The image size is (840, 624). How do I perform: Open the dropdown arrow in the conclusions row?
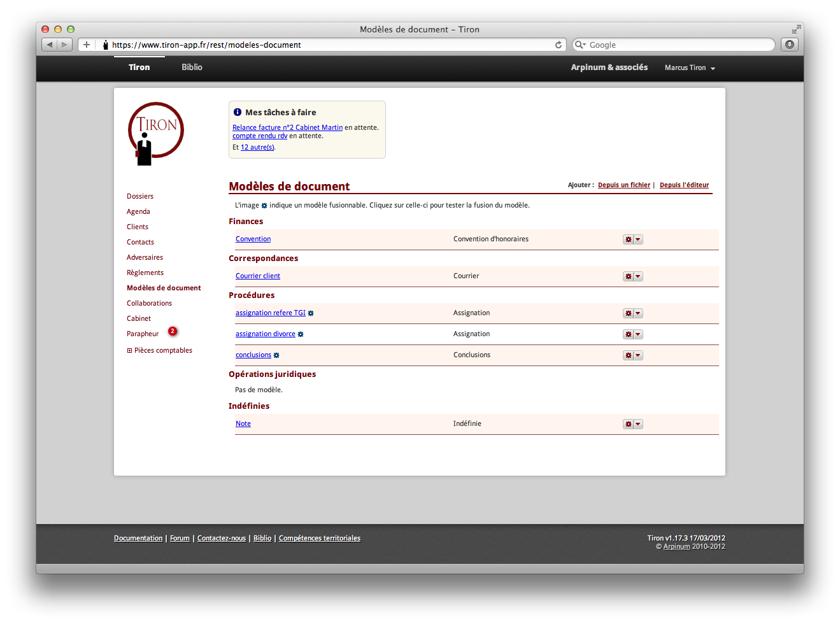click(638, 355)
